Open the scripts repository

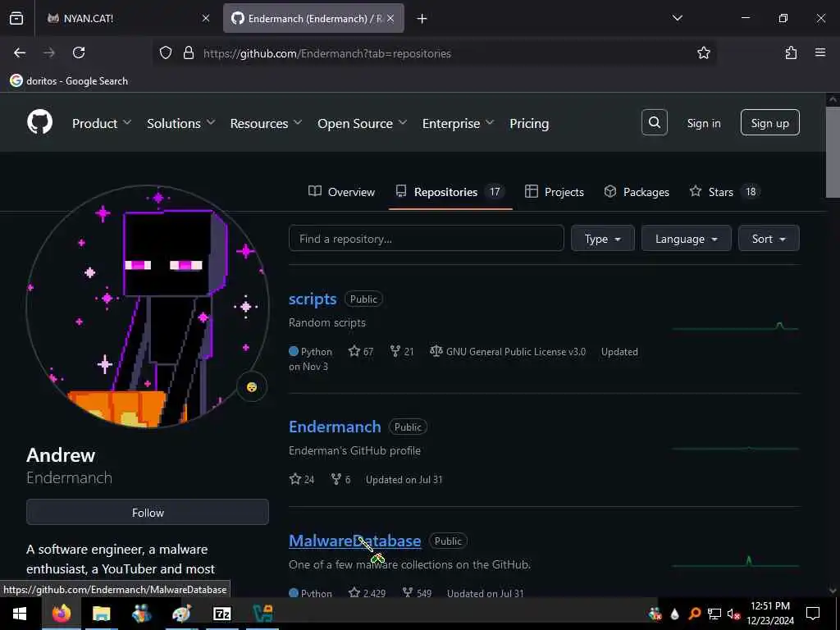point(313,299)
